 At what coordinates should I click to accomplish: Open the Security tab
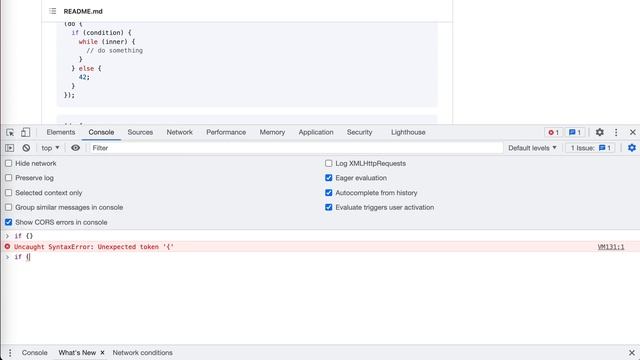coord(360,132)
